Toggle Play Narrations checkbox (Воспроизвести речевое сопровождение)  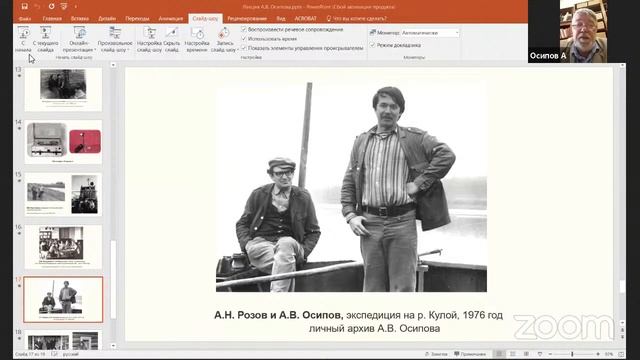244,29
